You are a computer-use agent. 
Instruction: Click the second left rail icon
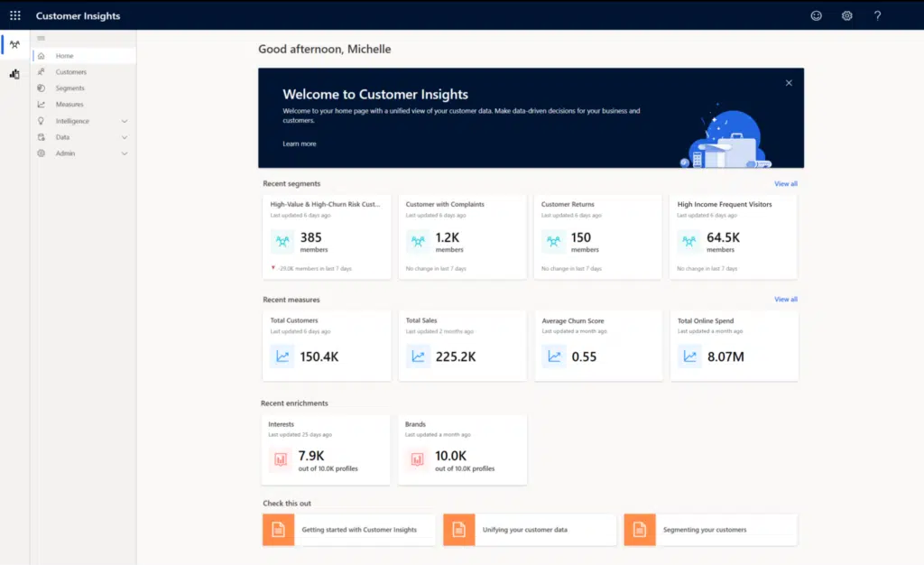point(14,74)
